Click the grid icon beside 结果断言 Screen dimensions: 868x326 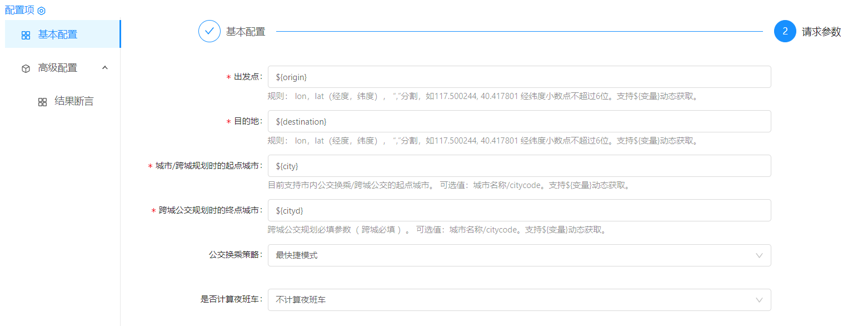(x=42, y=102)
